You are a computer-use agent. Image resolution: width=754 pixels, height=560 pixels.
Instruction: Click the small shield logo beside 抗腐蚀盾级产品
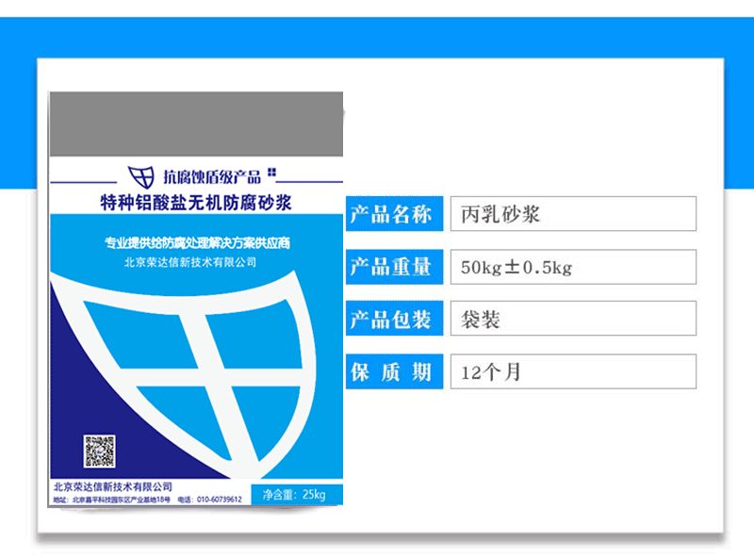click(x=140, y=176)
